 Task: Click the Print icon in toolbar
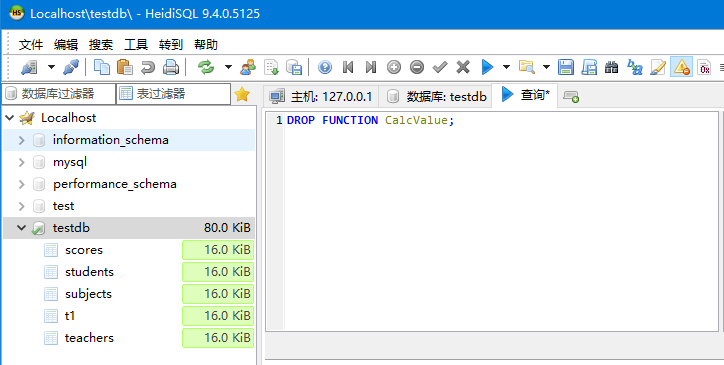[171, 67]
